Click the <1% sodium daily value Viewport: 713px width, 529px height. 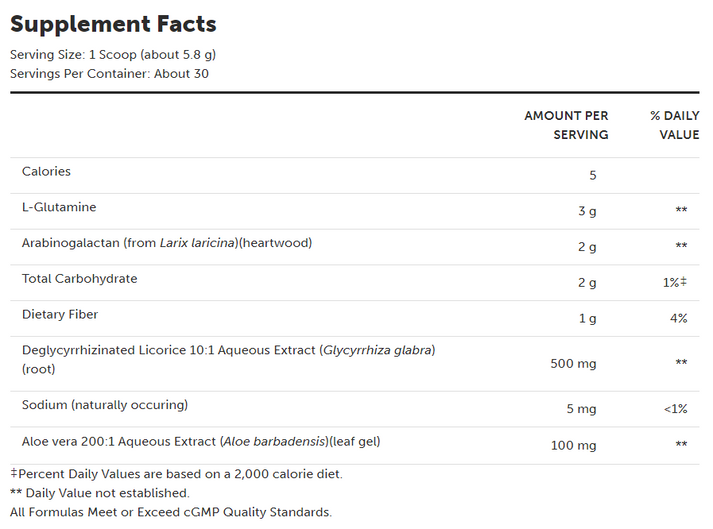tap(675, 409)
